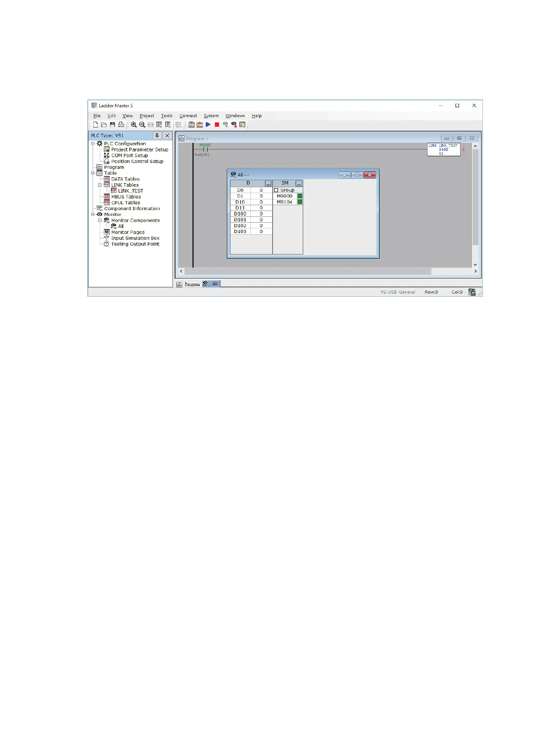The image size is (535, 756).
Task: Open the Edit menu
Action: (x=112, y=116)
